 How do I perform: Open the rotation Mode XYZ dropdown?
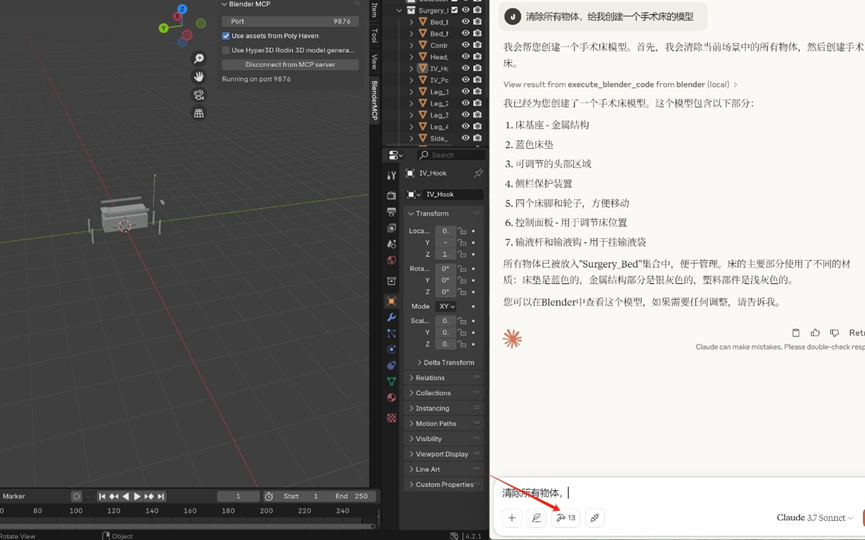coord(446,306)
